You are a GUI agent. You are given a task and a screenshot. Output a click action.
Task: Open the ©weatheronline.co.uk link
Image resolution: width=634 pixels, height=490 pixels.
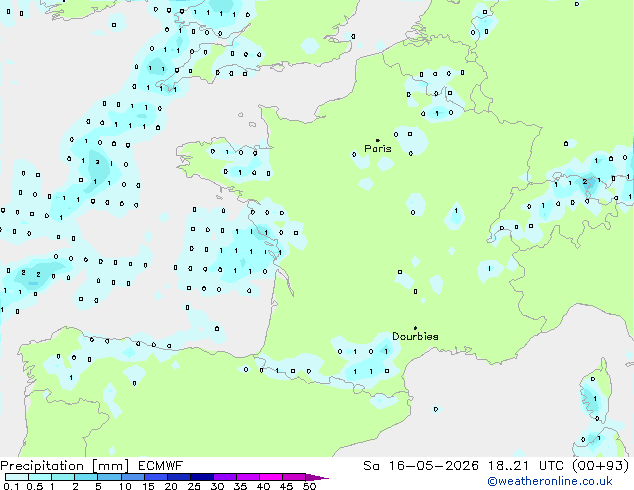pos(550,481)
